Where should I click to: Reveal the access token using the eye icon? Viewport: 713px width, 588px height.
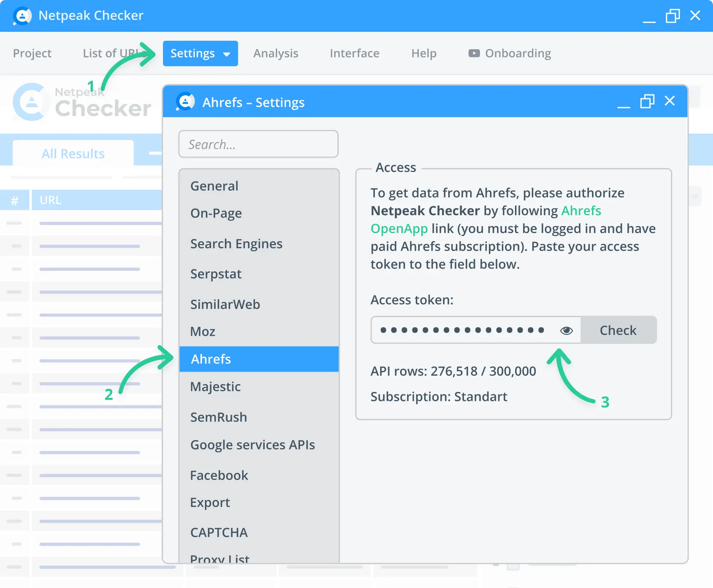click(566, 330)
